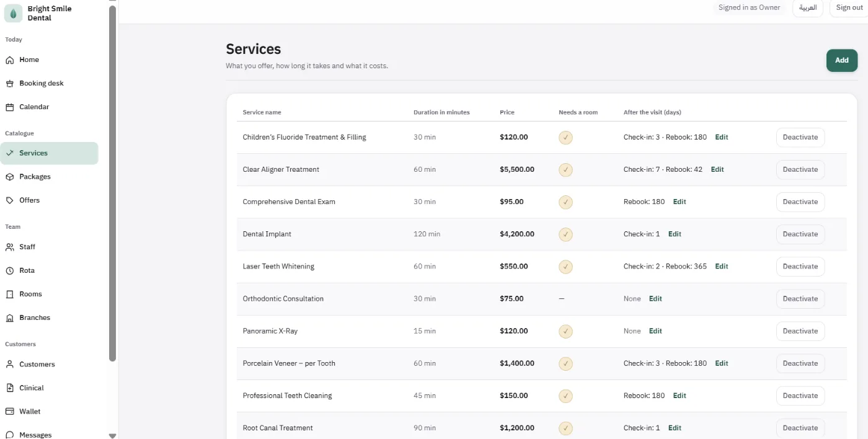Click the room checkmark for Dental Implant
Image resolution: width=868 pixels, height=439 pixels.
[565, 234]
